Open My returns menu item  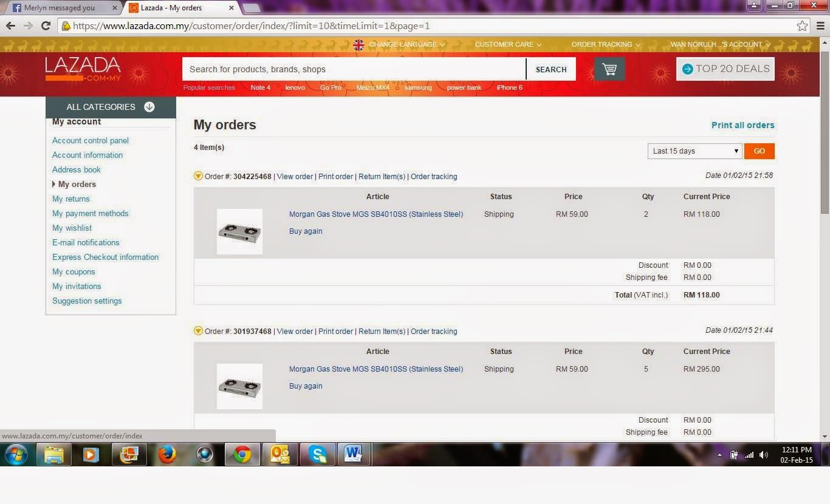click(71, 199)
